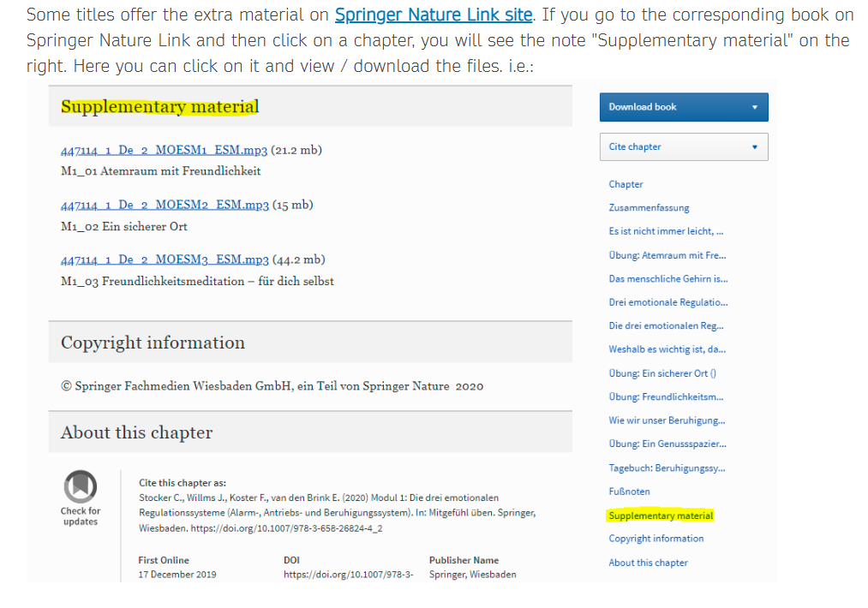The height and width of the screenshot is (608, 868).
Task: Click the Copyright information heading
Action: pos(153,343)
